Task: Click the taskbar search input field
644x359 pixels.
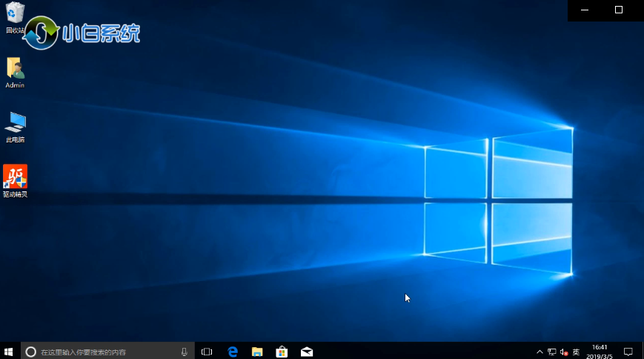Action: [x=104, y=352]
